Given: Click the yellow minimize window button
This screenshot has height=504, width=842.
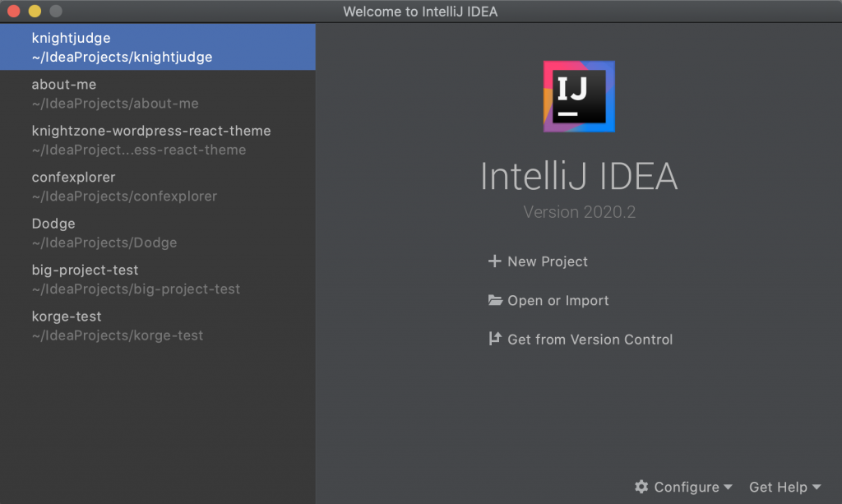Looking at the screenshot, I should [35, 12].
